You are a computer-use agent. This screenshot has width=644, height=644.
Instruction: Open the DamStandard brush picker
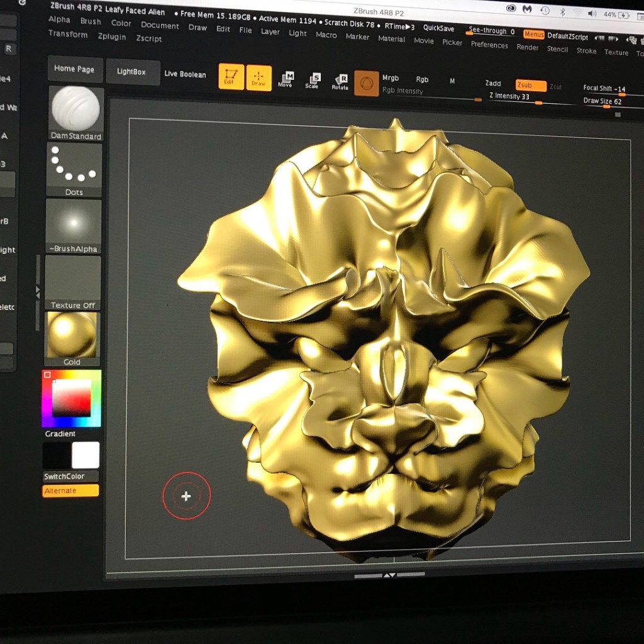[75, 113]
